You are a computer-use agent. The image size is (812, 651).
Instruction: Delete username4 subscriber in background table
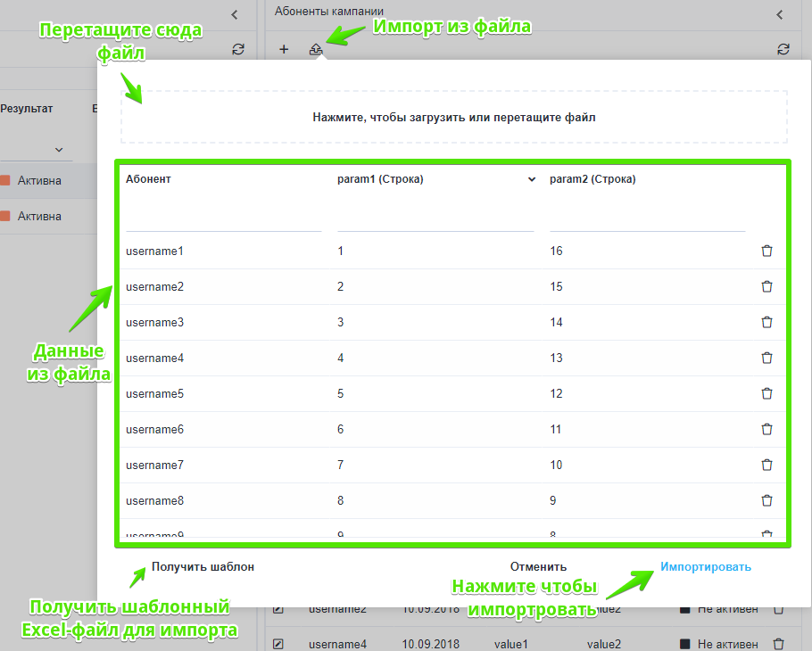(x=779, y=644)
